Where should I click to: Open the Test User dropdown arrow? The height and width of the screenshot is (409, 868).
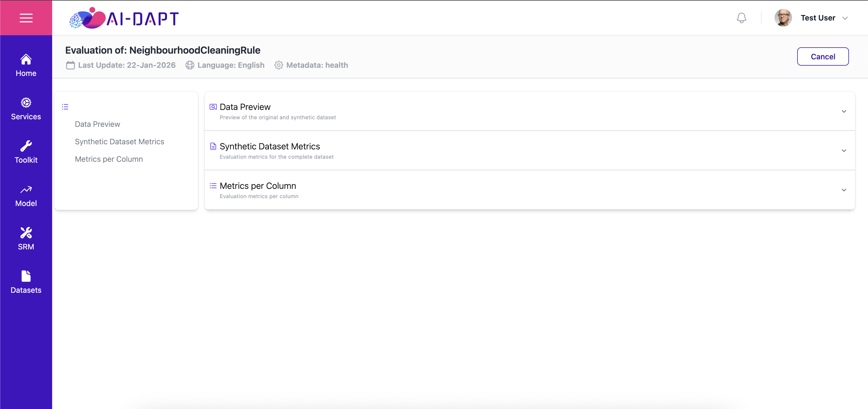845,18
